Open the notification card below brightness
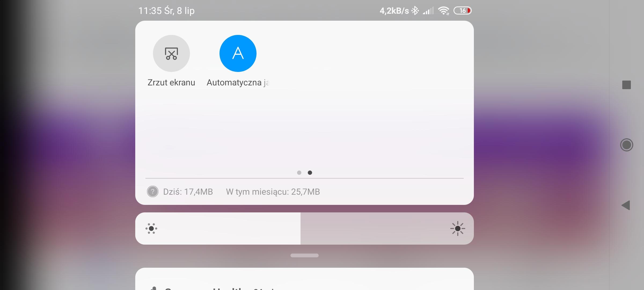 tap(305, 279)
